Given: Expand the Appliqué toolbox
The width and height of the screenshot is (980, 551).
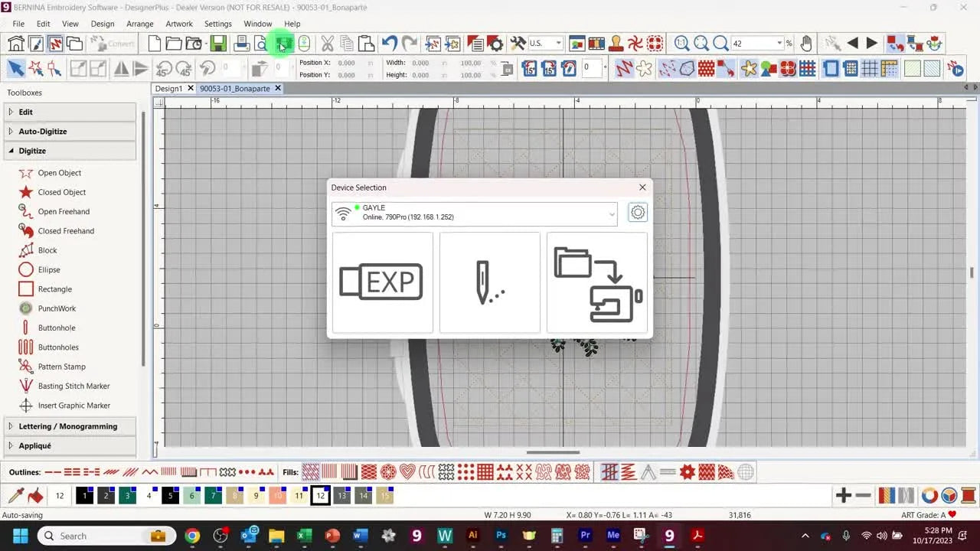Looking at the screenshot, I should point(70,445).
